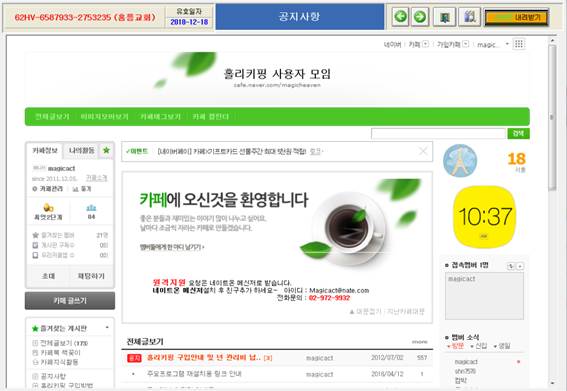Click the 초대 invite button
This screenshot has width=567, height=391.
48,276
